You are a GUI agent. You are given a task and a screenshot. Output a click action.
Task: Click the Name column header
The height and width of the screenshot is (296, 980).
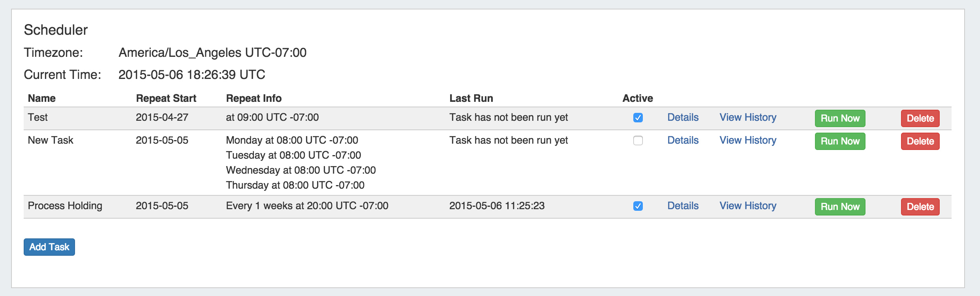[x=42, y=98]
